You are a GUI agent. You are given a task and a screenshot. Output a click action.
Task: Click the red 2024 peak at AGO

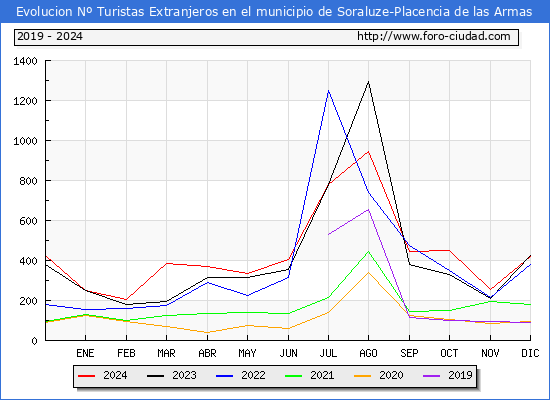[368, 152]
